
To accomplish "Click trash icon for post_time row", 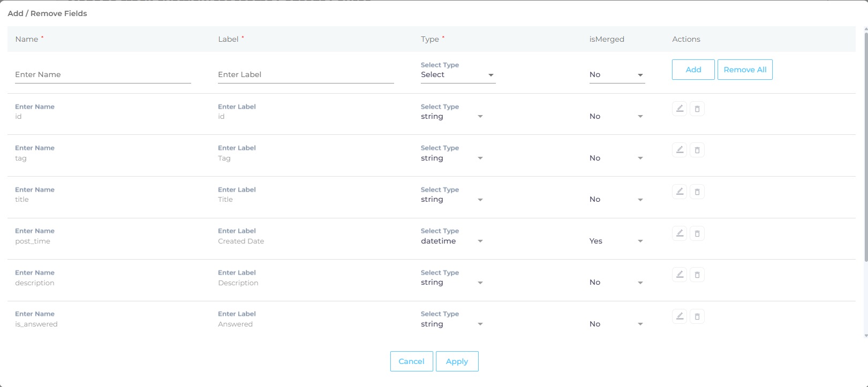I will [x=697, y=233].
